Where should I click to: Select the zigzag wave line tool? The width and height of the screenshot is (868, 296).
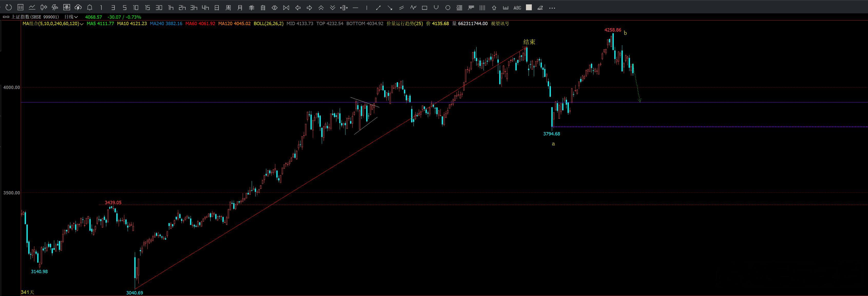tap(413, 7)
